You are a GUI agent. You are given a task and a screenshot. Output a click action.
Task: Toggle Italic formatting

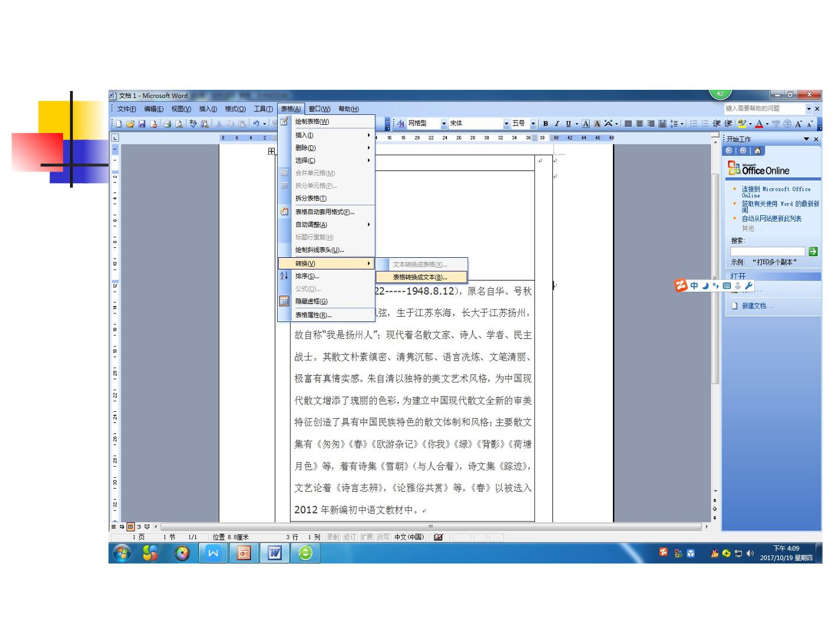coord(556,124)
